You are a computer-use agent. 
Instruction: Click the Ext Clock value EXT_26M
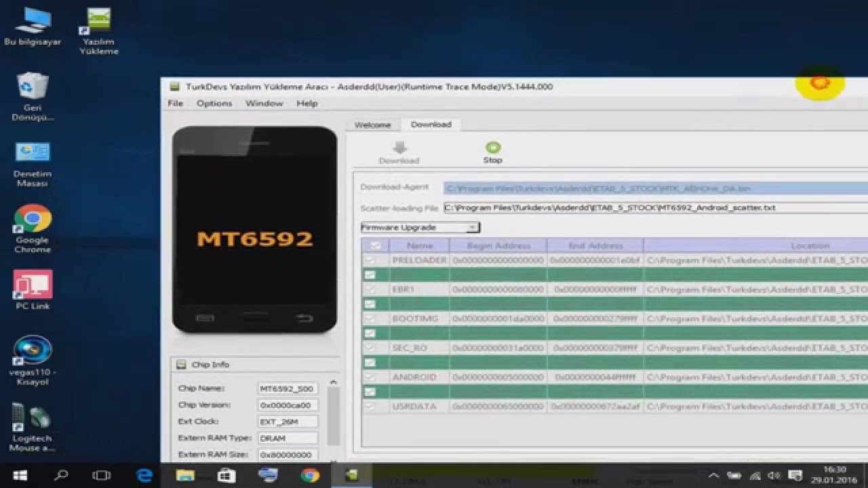click(288, 422)
